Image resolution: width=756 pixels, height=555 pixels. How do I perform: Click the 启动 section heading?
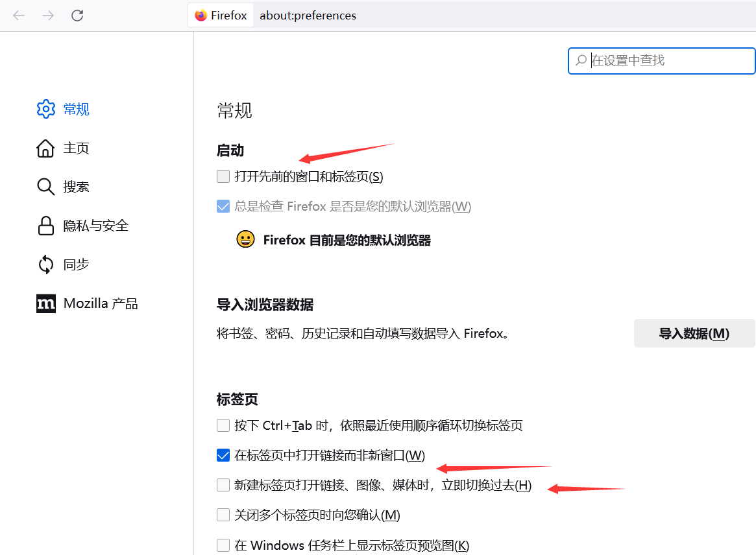(230, 150)
